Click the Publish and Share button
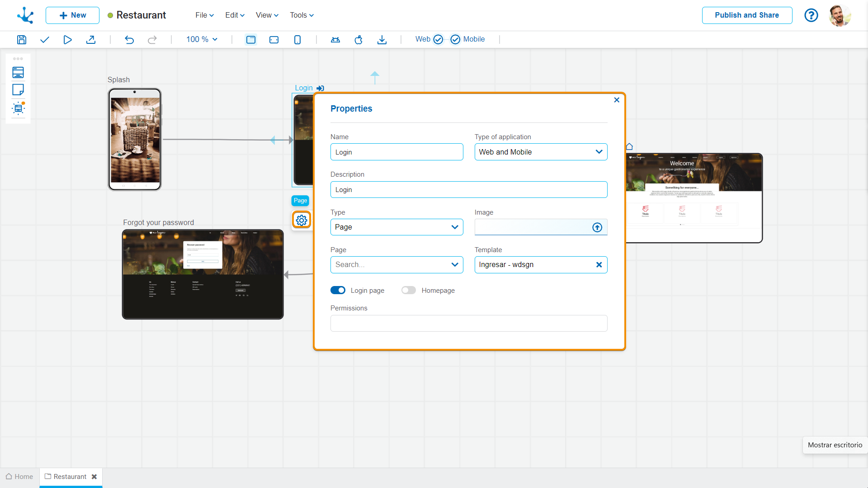The image size is (868, 488). 747,15
